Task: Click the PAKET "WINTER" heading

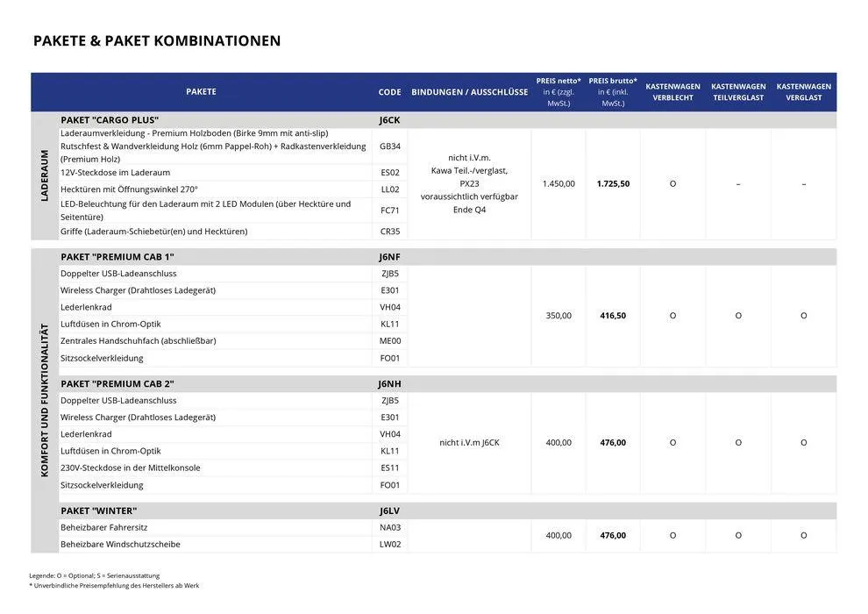Action: click(99, 510)
